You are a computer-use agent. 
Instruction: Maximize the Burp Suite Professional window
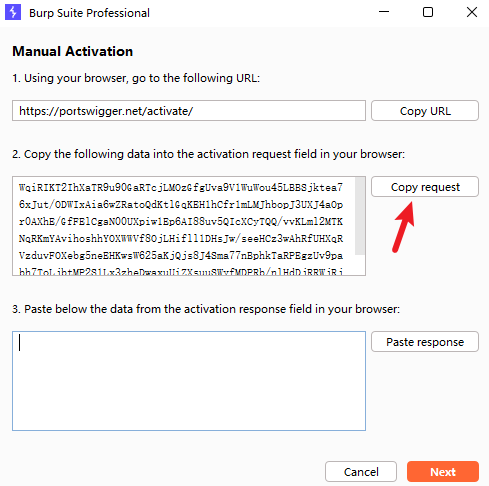428,12
